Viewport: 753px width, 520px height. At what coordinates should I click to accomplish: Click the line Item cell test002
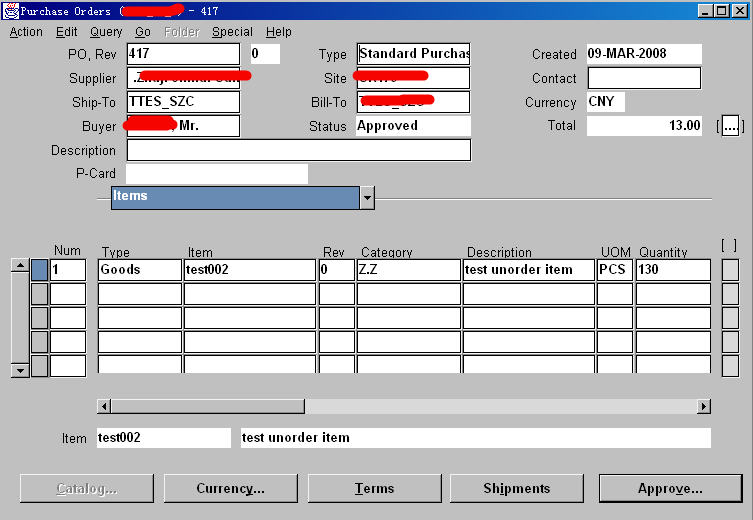click(x=250, y=270)
